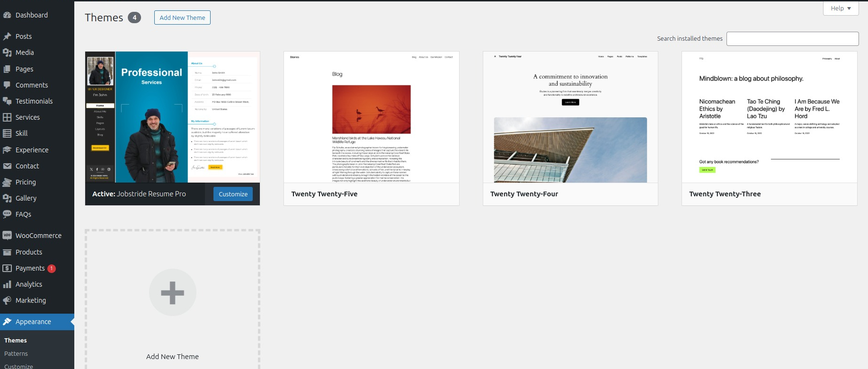The width and height of the screenshot is (868, 369).
Task: Click the Products archive icon
Action: tap(7, 252)
